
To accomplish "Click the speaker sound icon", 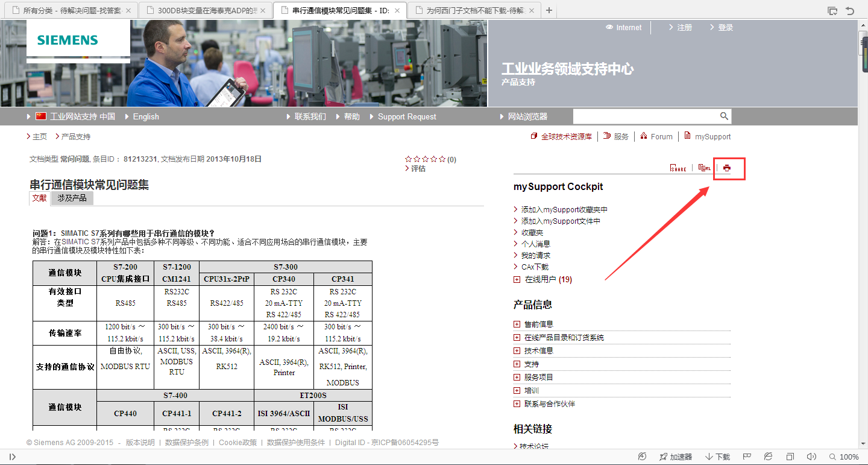I will tap(811, 457).
